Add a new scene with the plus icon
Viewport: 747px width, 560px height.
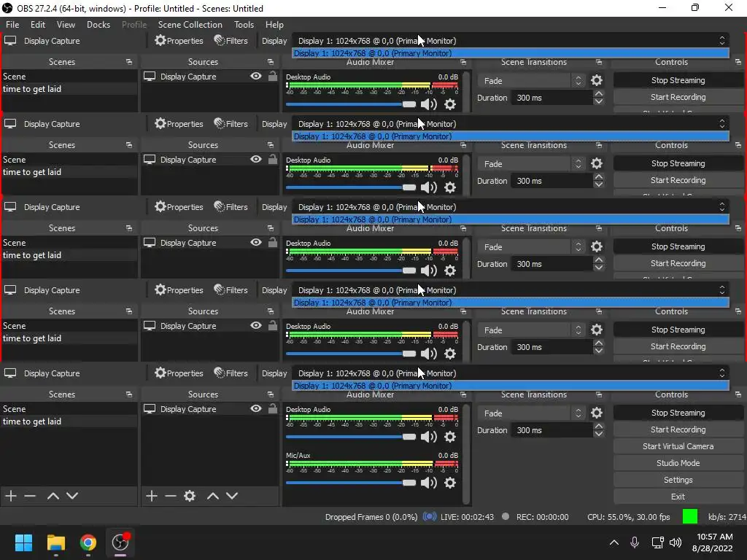[11, 496]
